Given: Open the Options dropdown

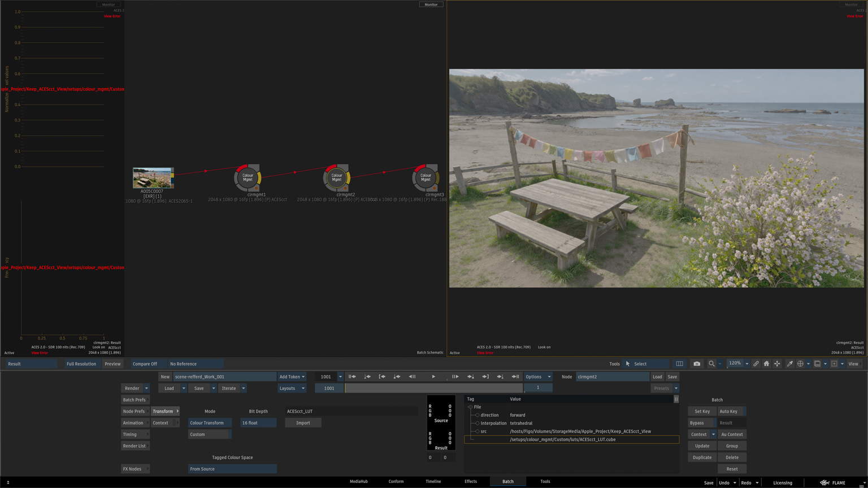Looking at the screenshot, I should (537, 377).
